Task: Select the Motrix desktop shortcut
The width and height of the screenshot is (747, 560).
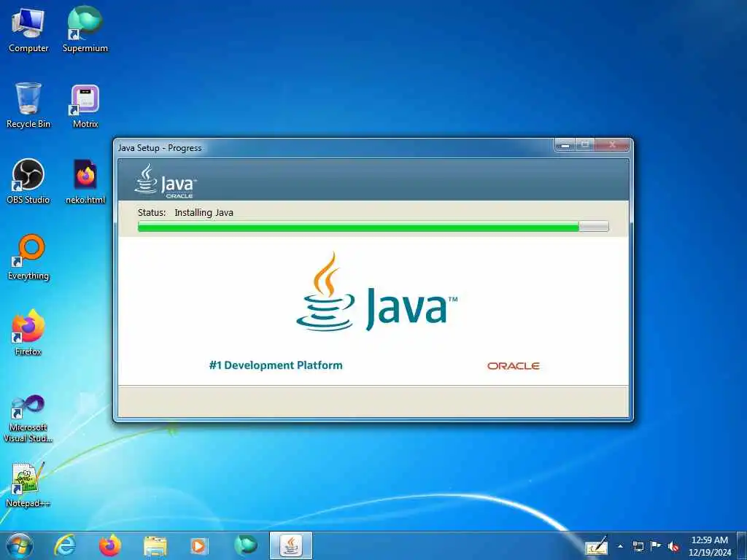Action: pos(85,105)
